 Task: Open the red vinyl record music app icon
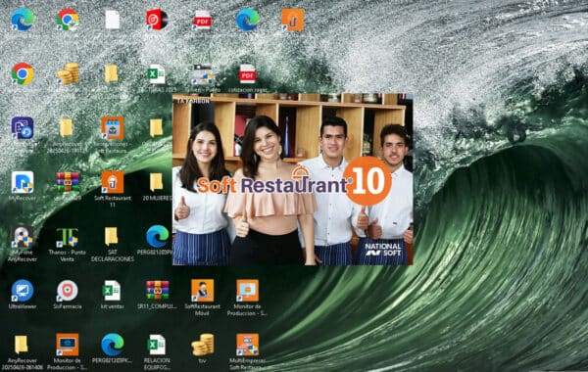[157, 20]
